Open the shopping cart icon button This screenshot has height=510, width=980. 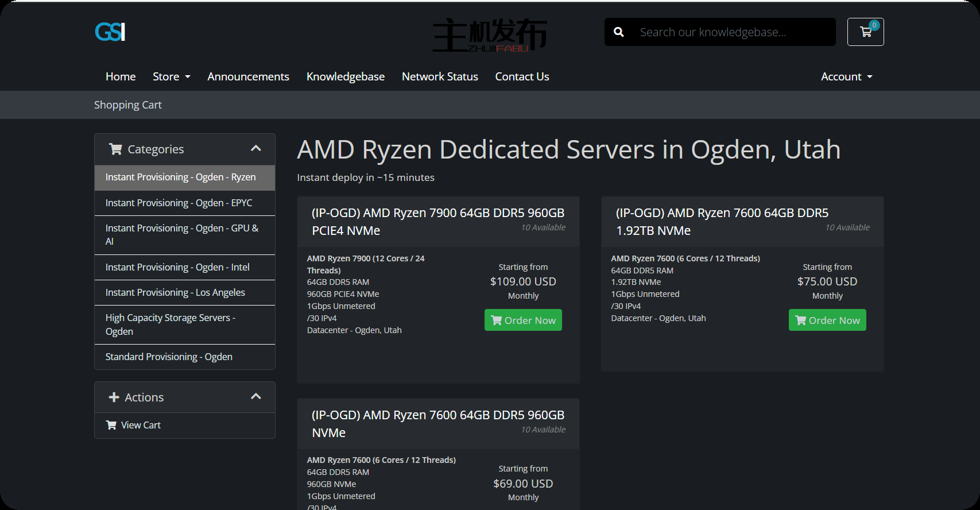865,32
